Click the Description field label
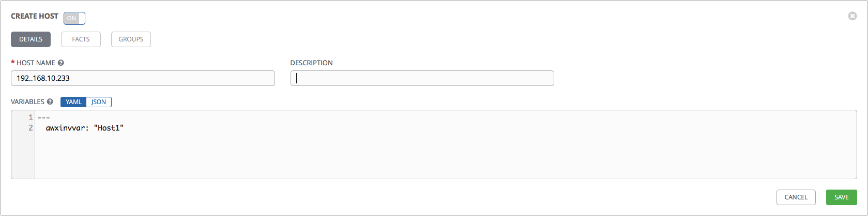Screen dimensions: 868x216 click(x=311, y=63)
